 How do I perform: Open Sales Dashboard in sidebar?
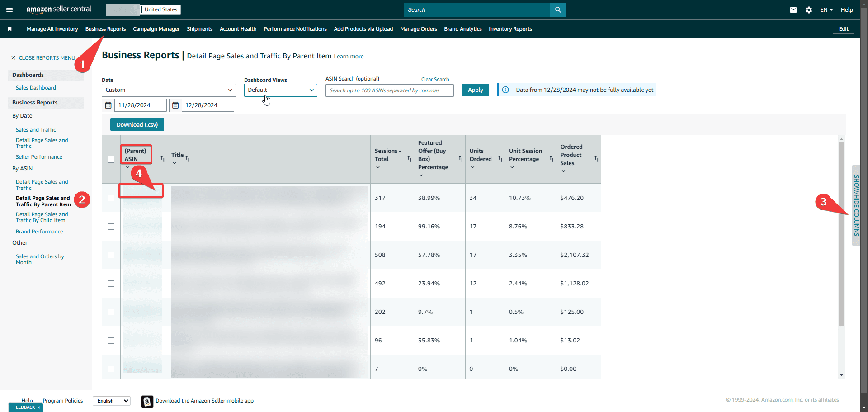(x=36, y=88)
